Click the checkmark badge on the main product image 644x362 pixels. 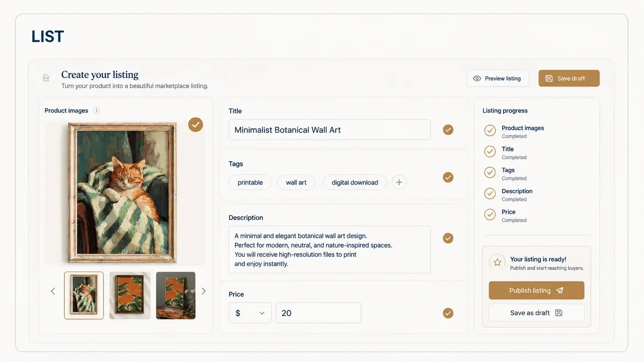[195, 124]
